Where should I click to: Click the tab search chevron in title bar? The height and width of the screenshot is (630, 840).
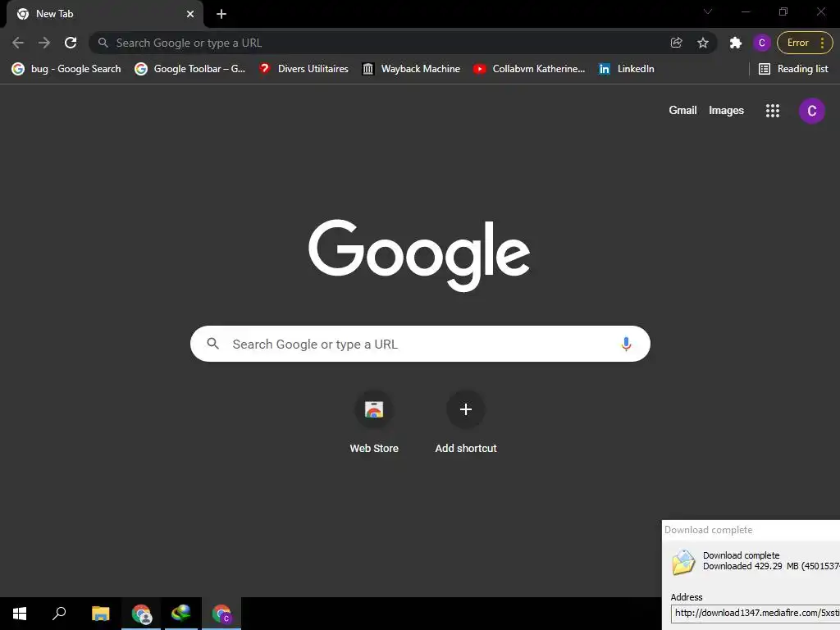(x=708, y=11)
